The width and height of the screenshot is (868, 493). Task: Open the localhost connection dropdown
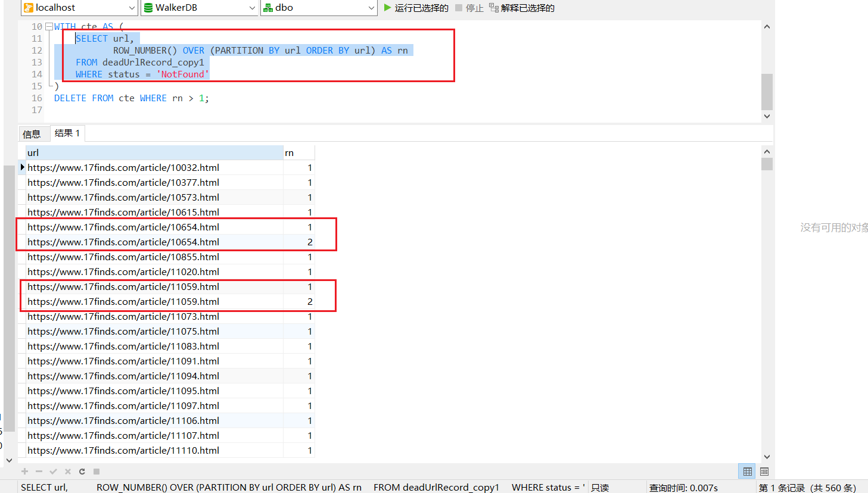[80, 8]
